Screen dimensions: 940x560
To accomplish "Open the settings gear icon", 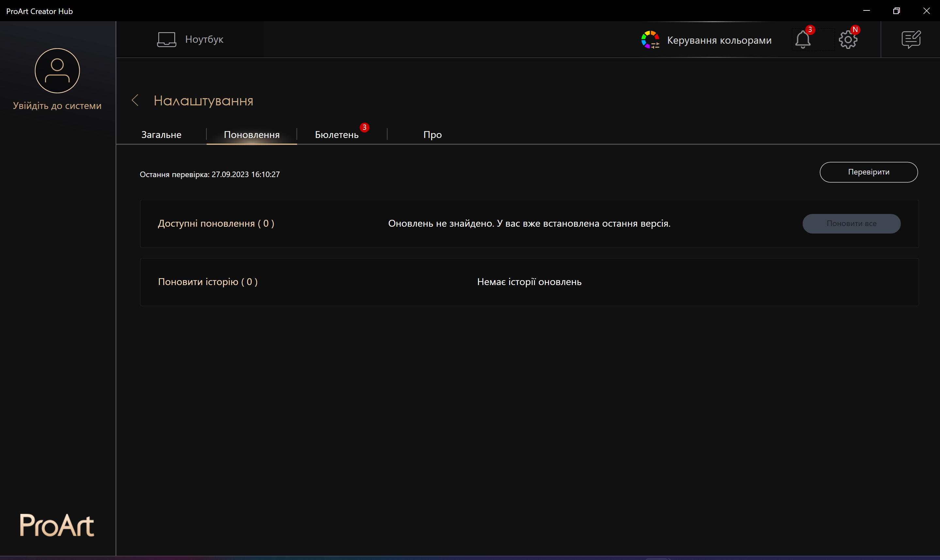I will [x=848, y=39].
